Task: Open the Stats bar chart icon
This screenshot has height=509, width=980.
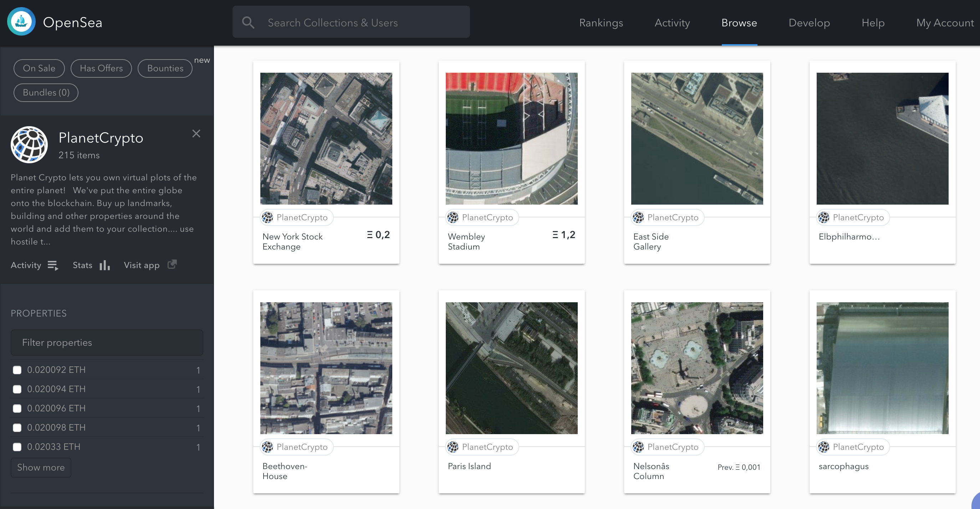Action: 104,265
